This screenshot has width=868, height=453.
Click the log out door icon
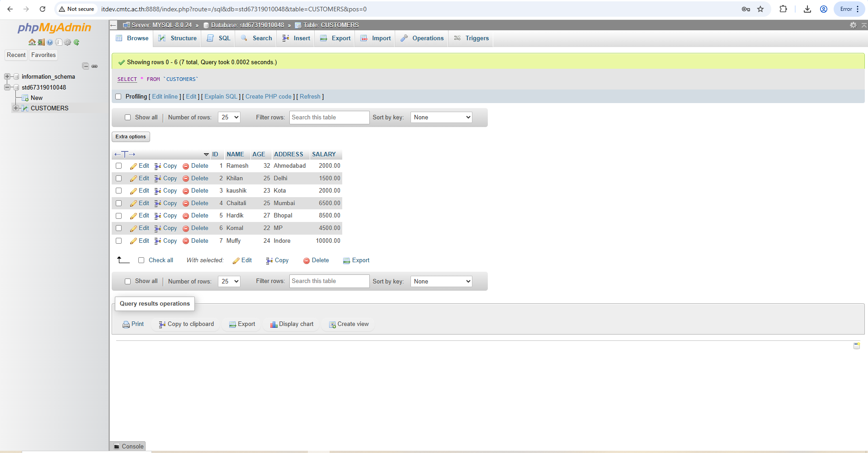point(41,42)
